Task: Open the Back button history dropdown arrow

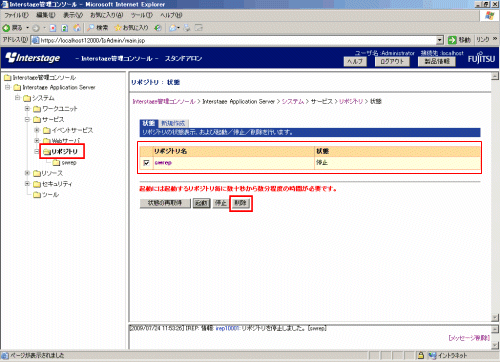Action: coord(28,28)
